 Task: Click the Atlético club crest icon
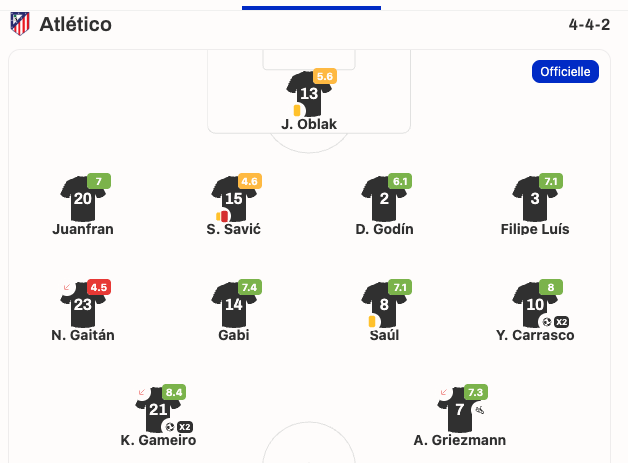pyautogui.click(x=20, y=24)
